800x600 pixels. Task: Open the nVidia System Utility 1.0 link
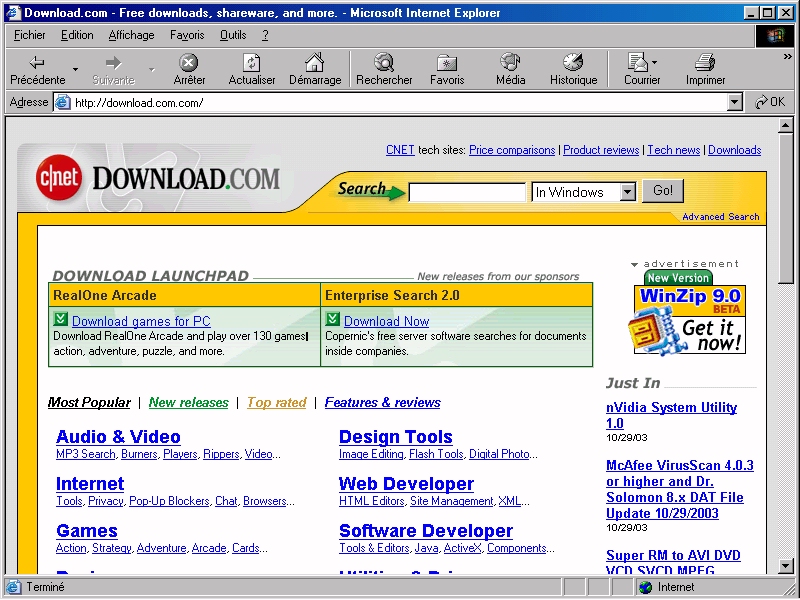pos(671,415)
